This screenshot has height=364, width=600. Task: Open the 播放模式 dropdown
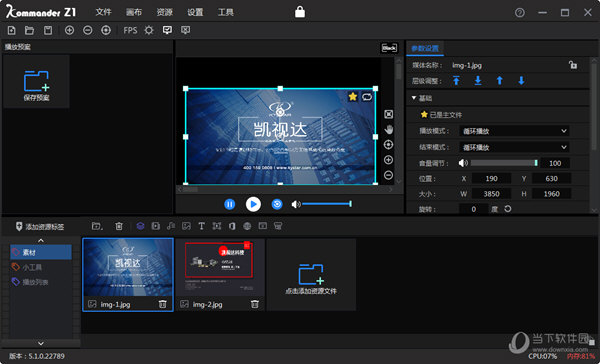(x=514, y=131)
